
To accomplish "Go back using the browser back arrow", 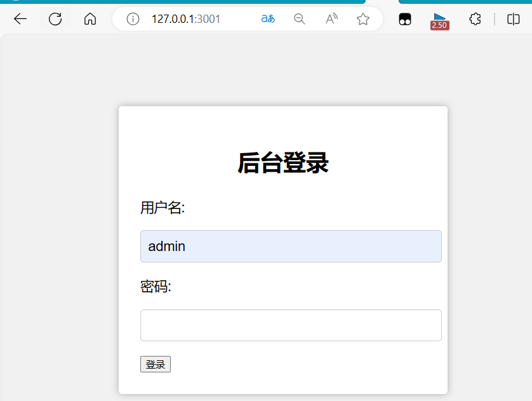I will [x=20, y=19].
